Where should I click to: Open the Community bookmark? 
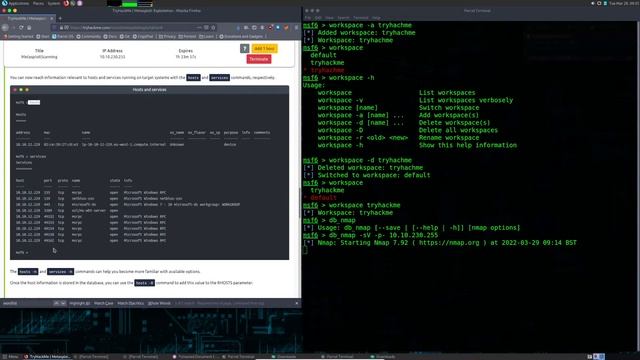coord(89,37)
